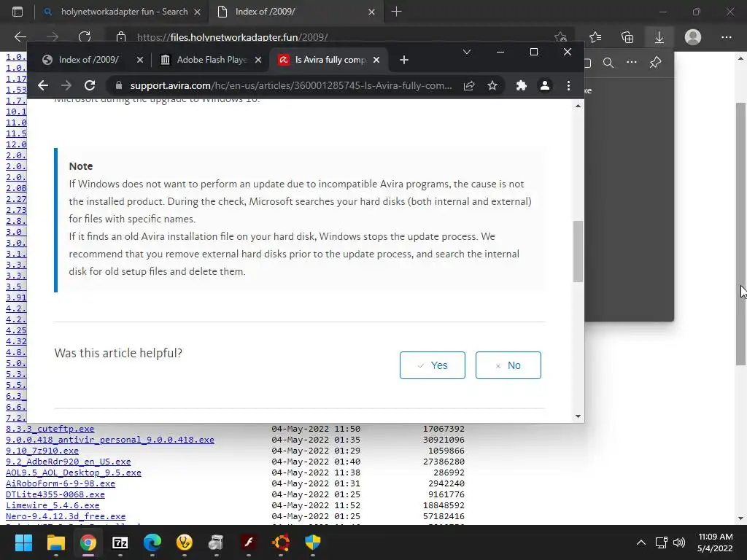Switch to the Adobe Flash Player Chrome tab
747x560 pixels.
[211, 60]
